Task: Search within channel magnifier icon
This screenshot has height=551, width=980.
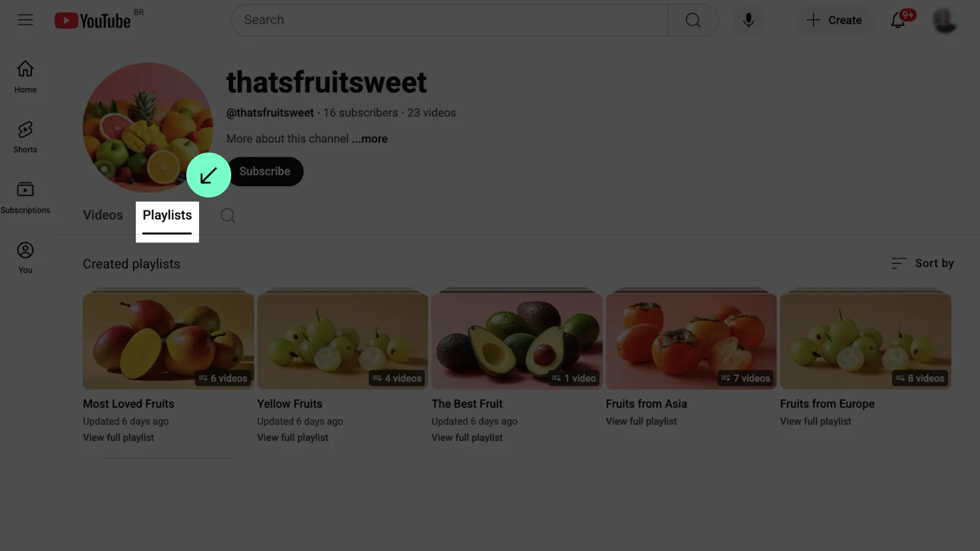Action: (228, 215)
